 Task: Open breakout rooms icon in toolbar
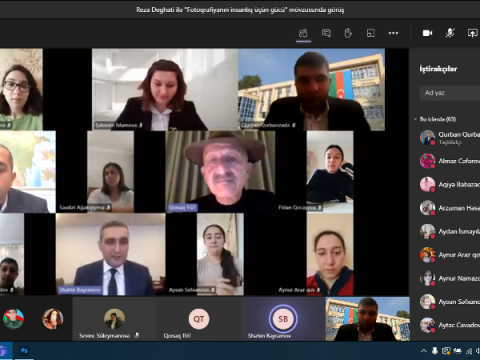coord(371,33)
